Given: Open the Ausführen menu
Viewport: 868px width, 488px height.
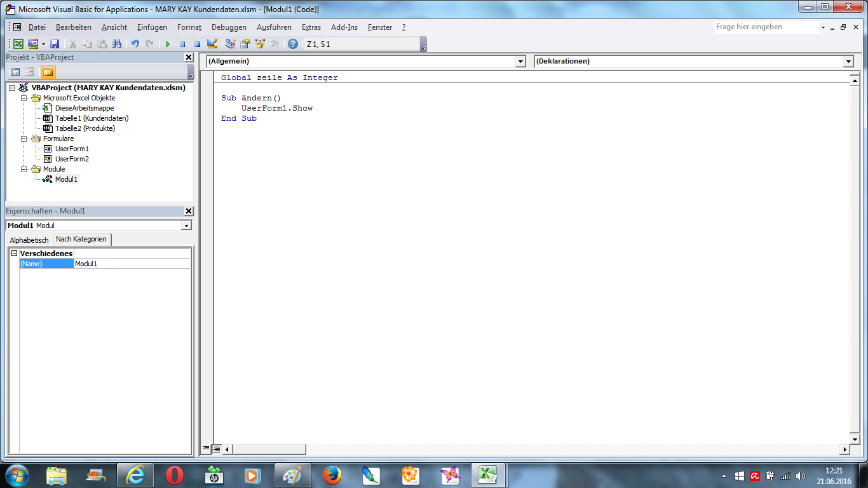Looking at the screenshot, I should coord(274,27).
